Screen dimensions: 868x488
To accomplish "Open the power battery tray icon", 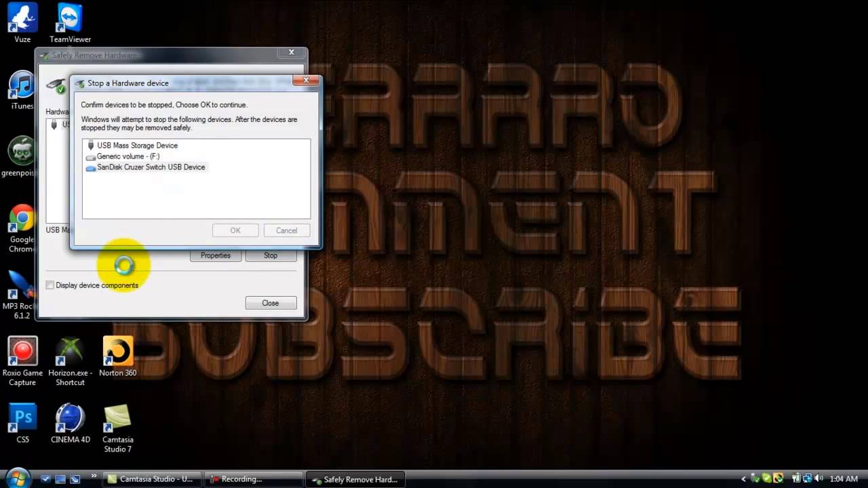I will pyautogui.click(x=796, y=479).
